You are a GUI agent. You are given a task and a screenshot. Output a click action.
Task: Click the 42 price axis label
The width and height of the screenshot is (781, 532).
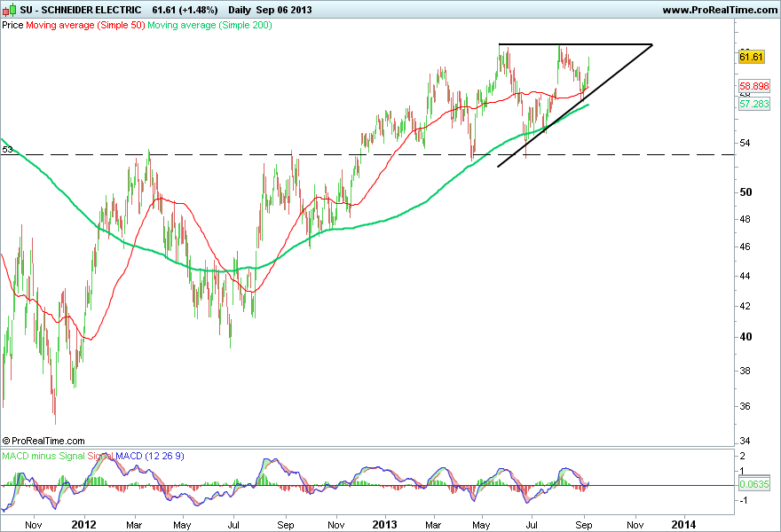[x=745, y=306]
